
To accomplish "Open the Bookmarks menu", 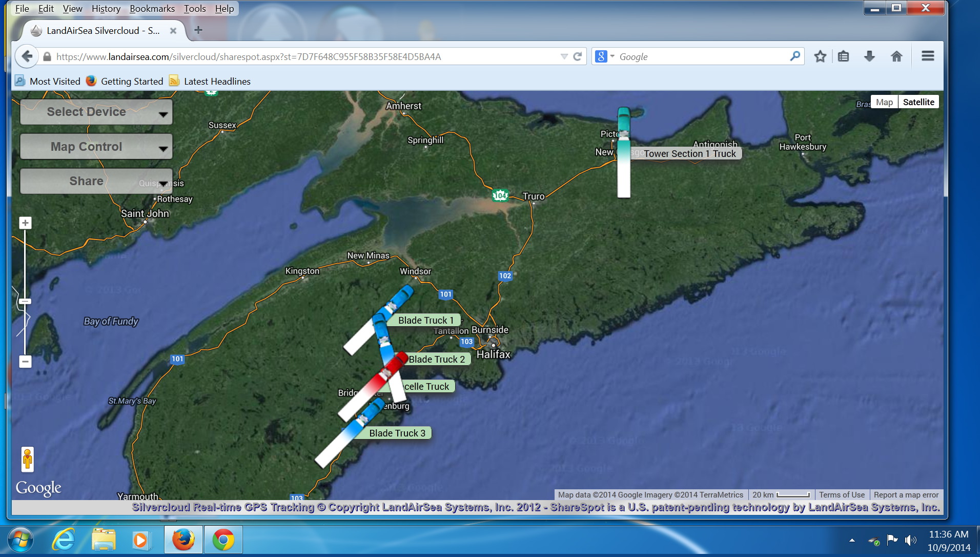I will 152,9.
